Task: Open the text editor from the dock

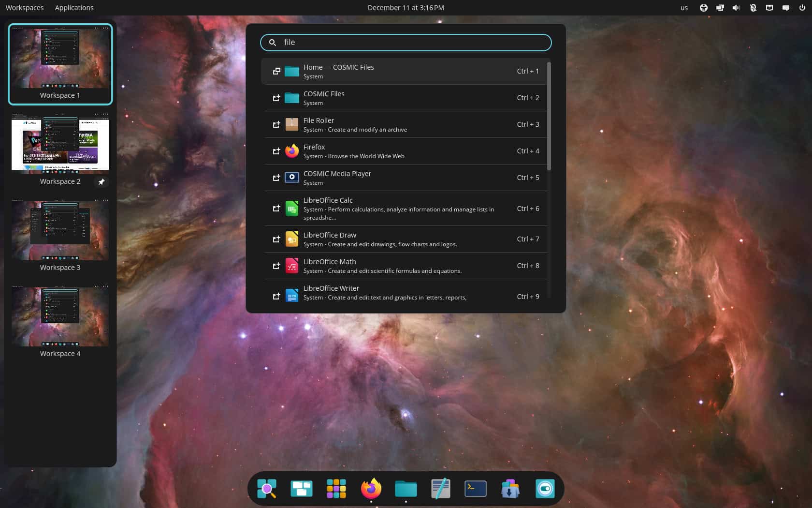Action: tap(440, 489)
